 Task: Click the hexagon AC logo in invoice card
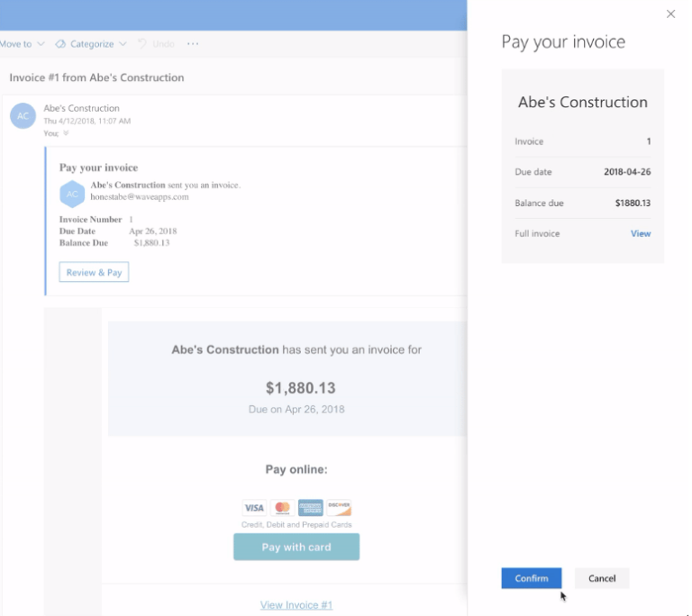click(x=72, y=194)
